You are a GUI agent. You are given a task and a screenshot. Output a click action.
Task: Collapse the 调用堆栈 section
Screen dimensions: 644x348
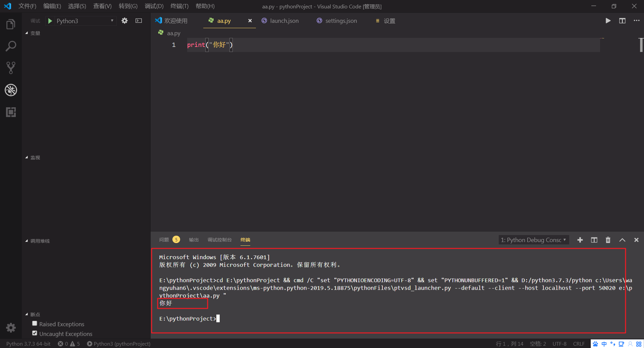(x=38, y=241)
